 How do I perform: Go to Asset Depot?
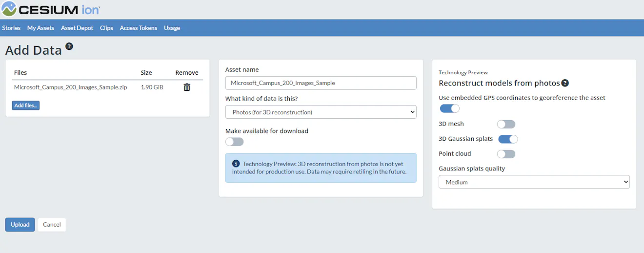77,28
